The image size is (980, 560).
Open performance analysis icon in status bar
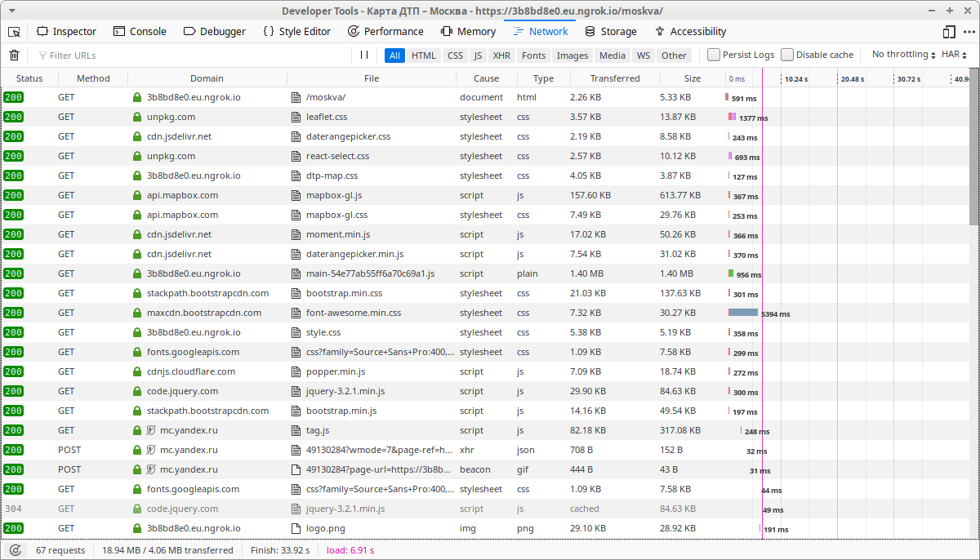[x=15, y=550]
